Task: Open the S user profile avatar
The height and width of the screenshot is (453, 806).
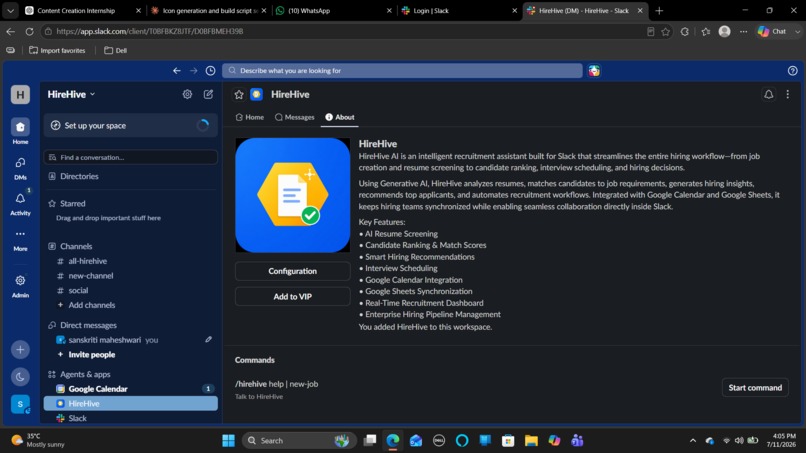Action: [20, 404]
